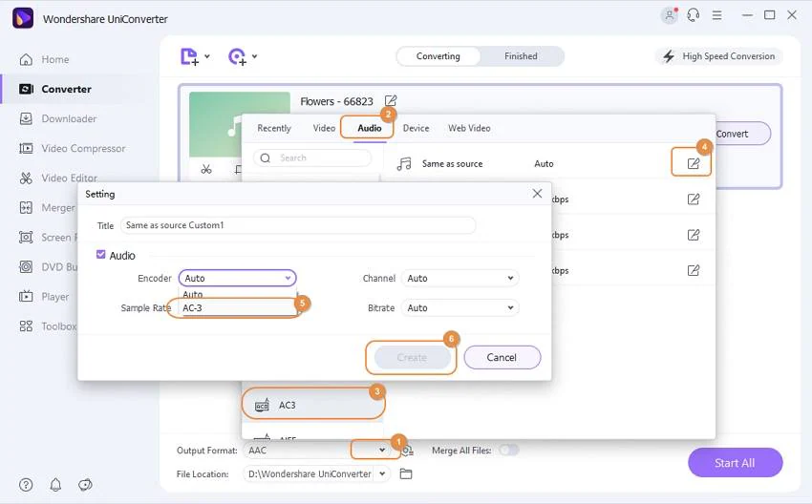Open the feedback chat icon

pos(85,485)
